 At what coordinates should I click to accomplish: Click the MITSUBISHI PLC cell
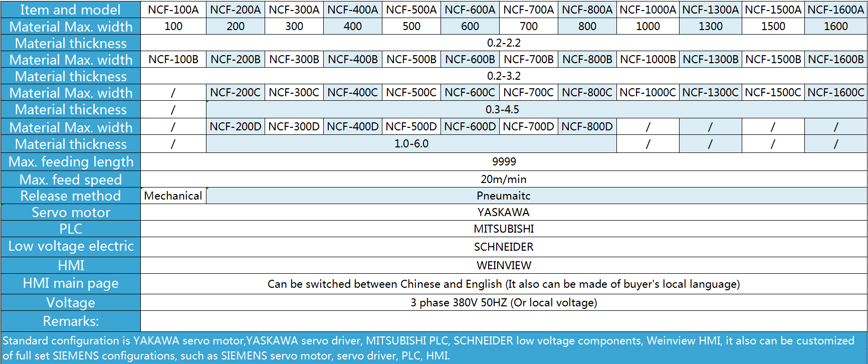click(x=504, y=229)
